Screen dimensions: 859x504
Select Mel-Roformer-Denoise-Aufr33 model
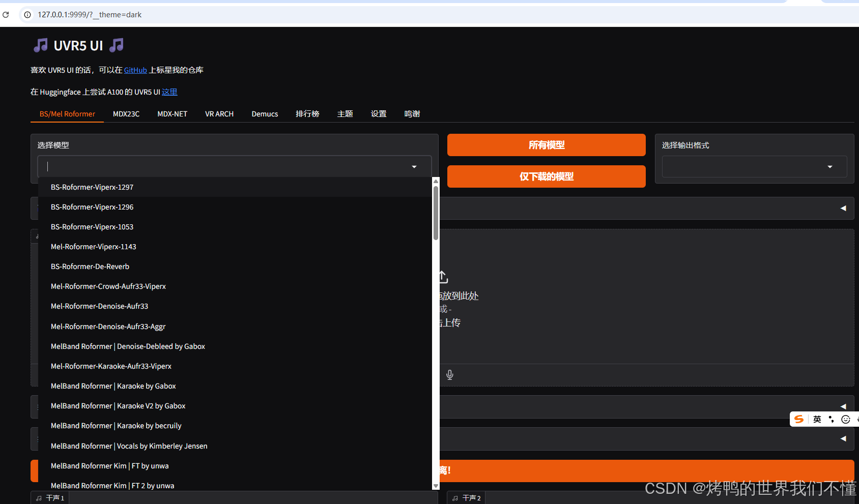(x=235, y=306)
